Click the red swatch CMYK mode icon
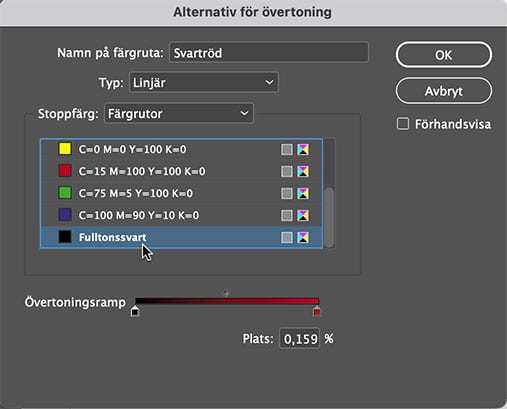Image resolution: width=507 pixels, height=409 pixels. pos(303,171)
